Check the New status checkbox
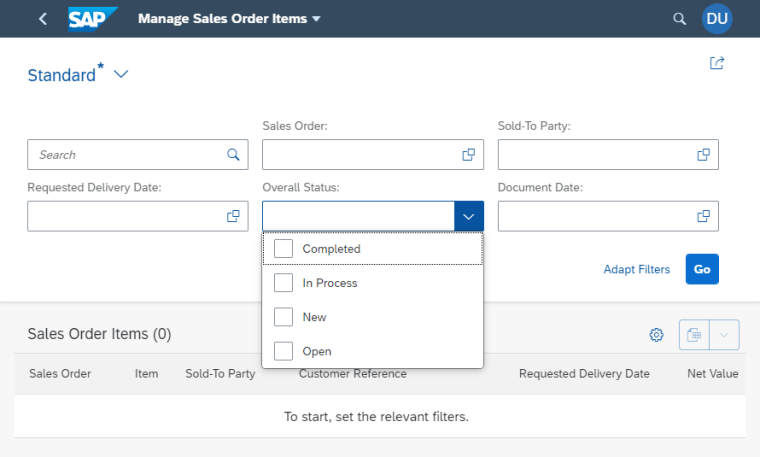This screenshot has height=457, width=760. (x=284, y=317)
